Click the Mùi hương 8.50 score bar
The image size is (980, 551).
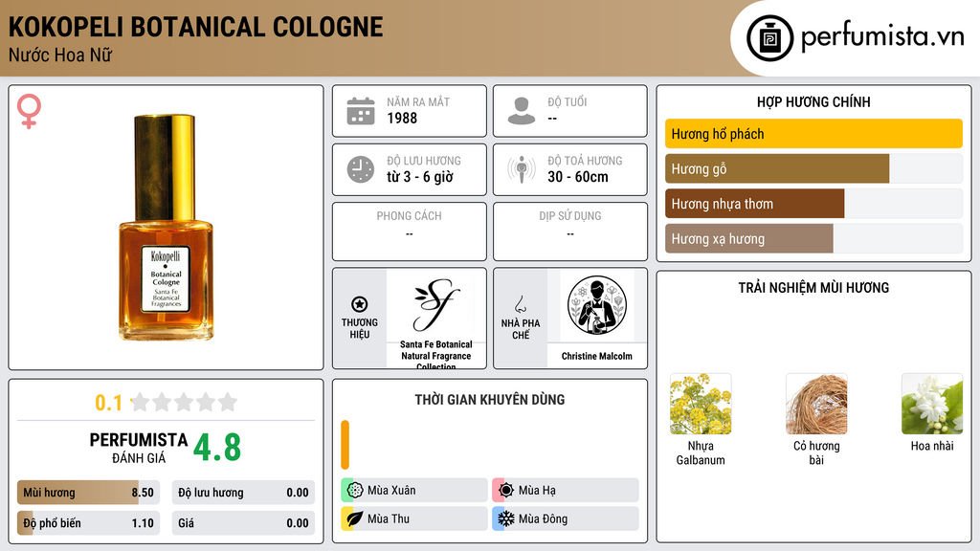tap(88, 493)
